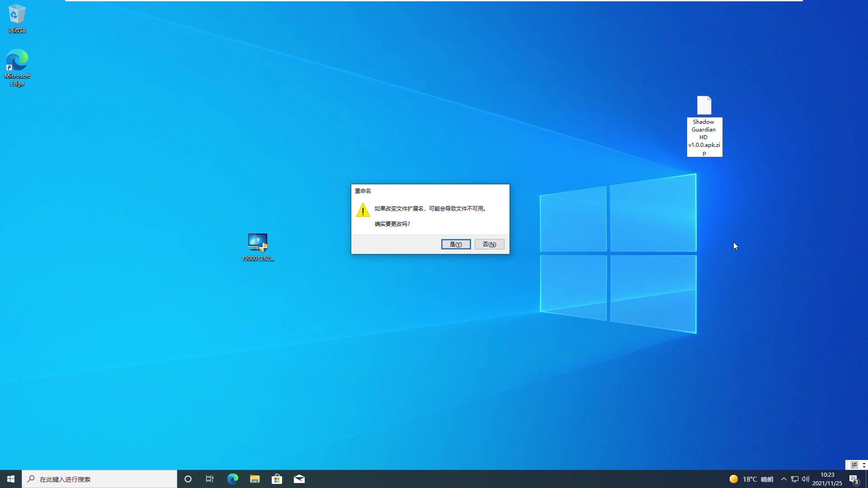Open Task View on taskbar
Screen dimensions: 868x488
point(210,479)
